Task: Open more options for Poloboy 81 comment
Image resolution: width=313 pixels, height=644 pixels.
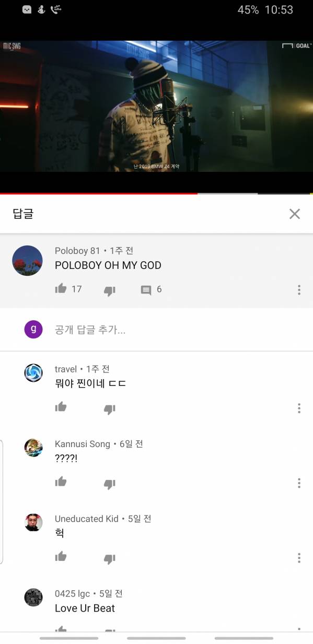Action: pos(299,290)
